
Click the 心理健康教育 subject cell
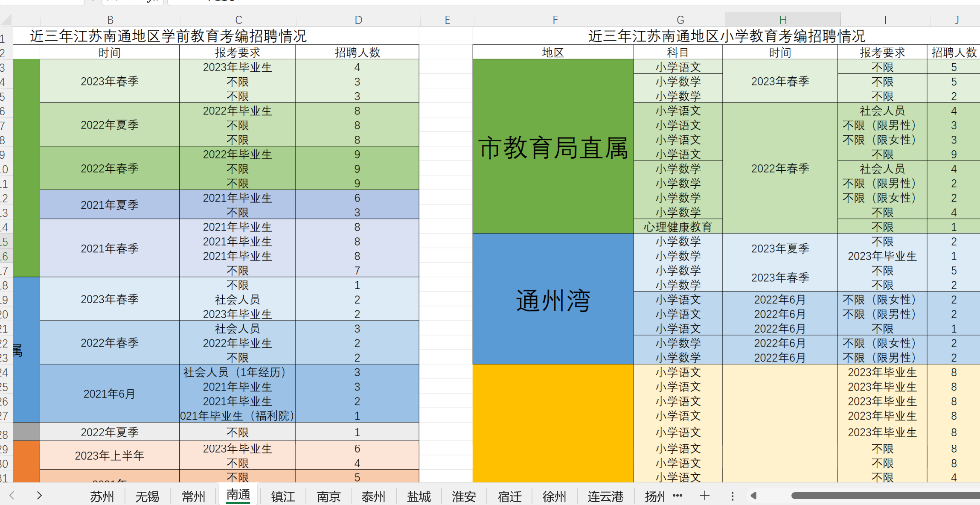click(678, 227)
